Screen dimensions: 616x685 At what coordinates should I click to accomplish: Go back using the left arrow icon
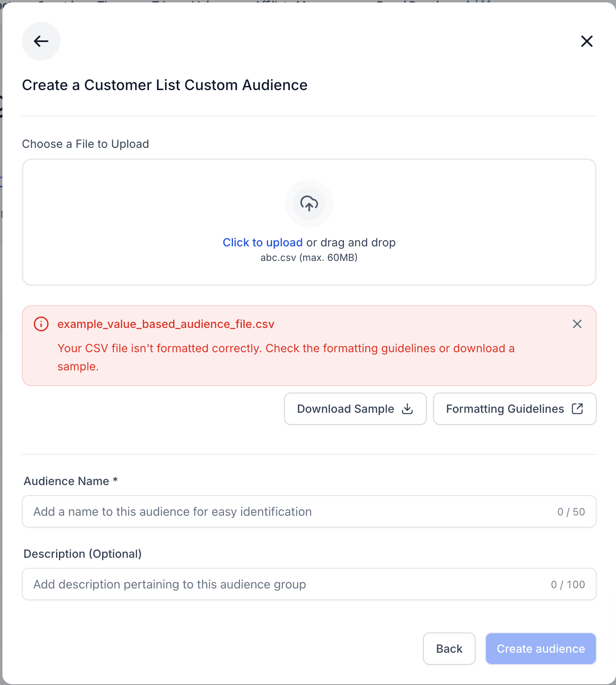pos(41,41)
